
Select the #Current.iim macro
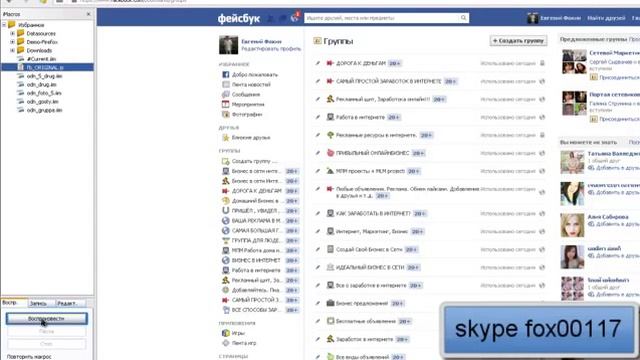pos(41,59)
